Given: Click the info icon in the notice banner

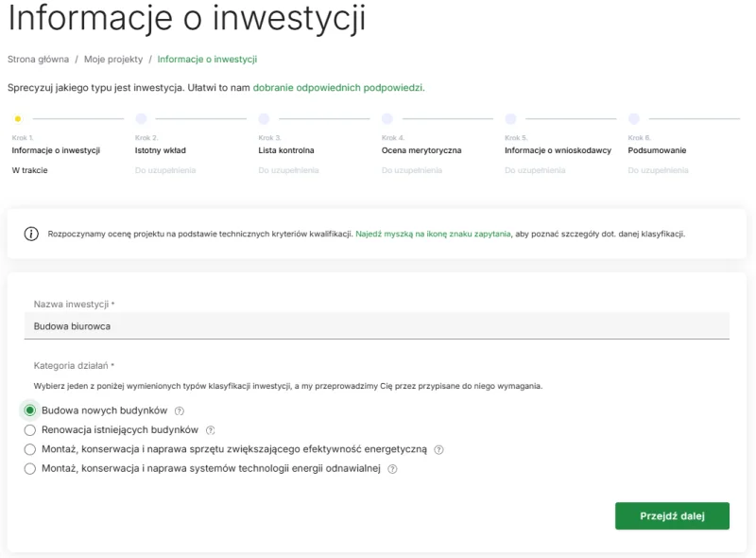Looking at the screenshot, I should click(31, 234).
